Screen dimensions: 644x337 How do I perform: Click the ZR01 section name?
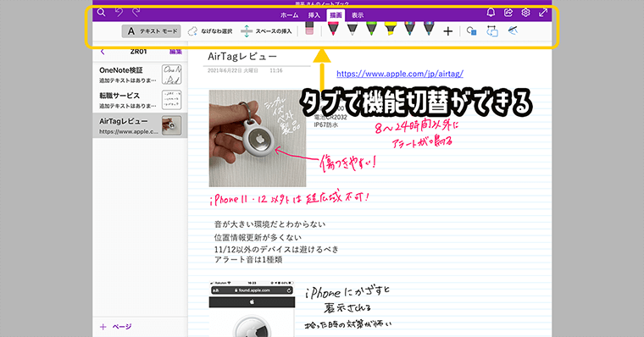(x=138, y=52)
